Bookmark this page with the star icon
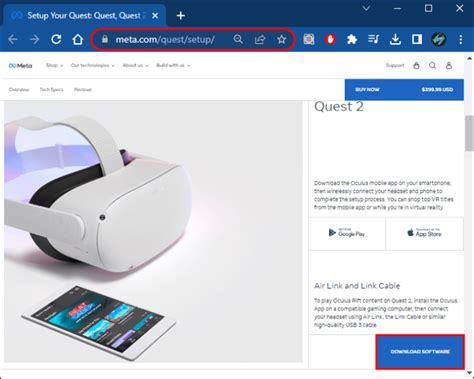The width and height of the screenshot is (474, 379). (x=282, y=39)
